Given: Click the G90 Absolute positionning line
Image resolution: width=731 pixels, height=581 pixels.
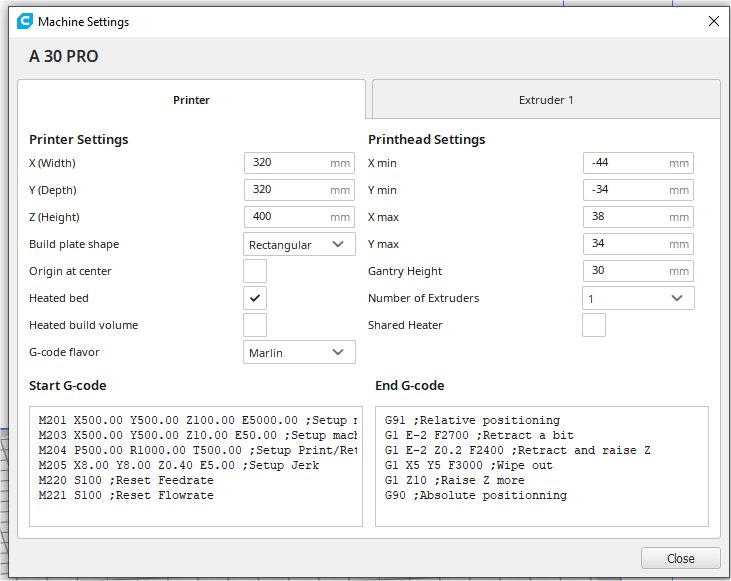Looking at the screenshot, I should click(476, 495).
